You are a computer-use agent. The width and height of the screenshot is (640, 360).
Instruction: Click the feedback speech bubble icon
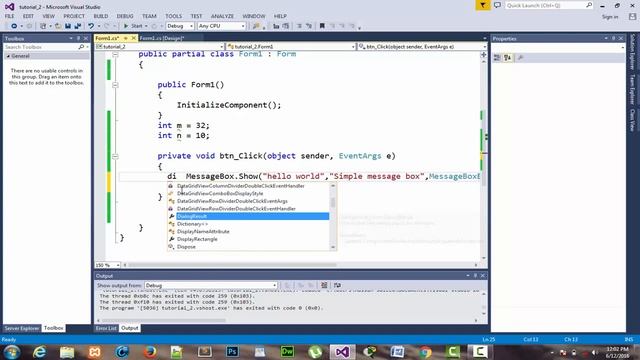pyautogui.click(x=497, y=5)
